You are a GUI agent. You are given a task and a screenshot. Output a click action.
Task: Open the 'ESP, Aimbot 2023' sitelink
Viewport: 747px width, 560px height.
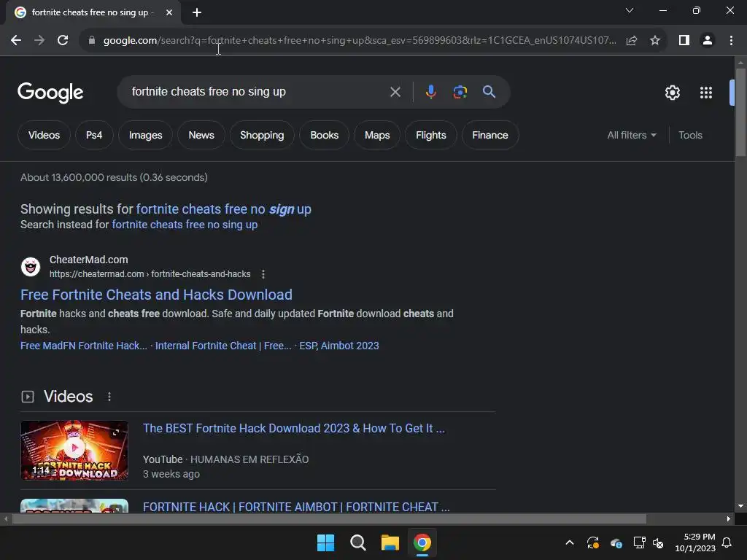[x=339, y=346]
